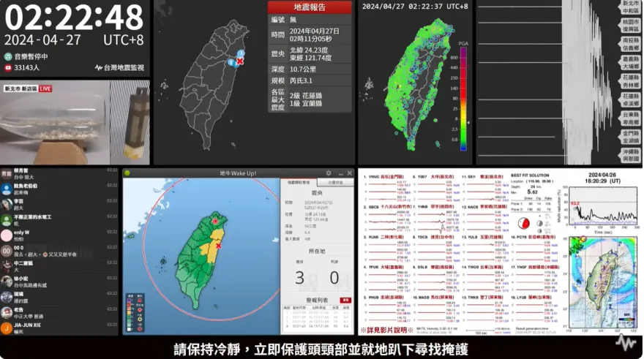This screenshot has height=359, width=644.
Task: Click the red X epicenter marker on gray Taiwan map
Action: (x=239, y=61)
